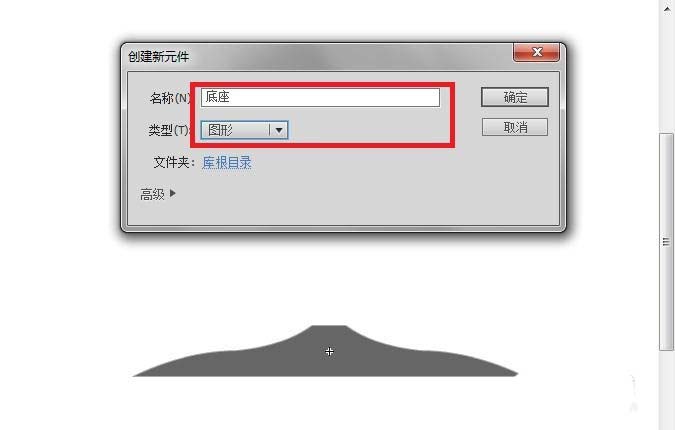Click the registration crosshair inside the gray shape
This screenshot has height=430, width=675.
(x=329, y=352)
